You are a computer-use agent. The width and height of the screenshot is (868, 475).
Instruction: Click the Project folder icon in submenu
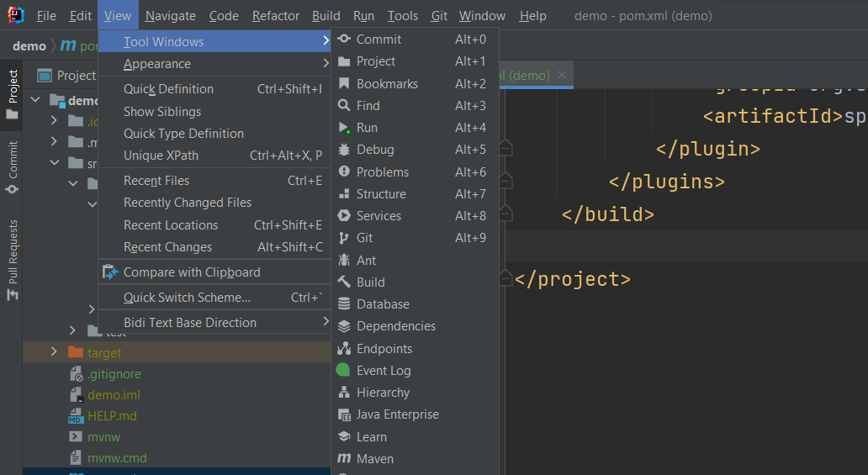(344, 61)
